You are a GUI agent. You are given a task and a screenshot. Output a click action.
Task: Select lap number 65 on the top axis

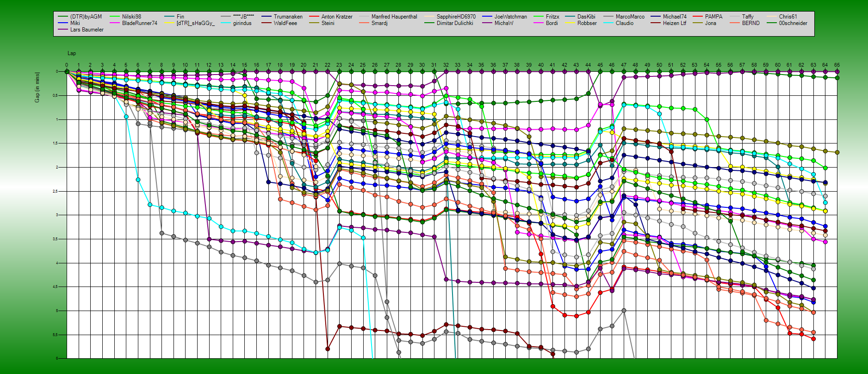coord(837,65)
